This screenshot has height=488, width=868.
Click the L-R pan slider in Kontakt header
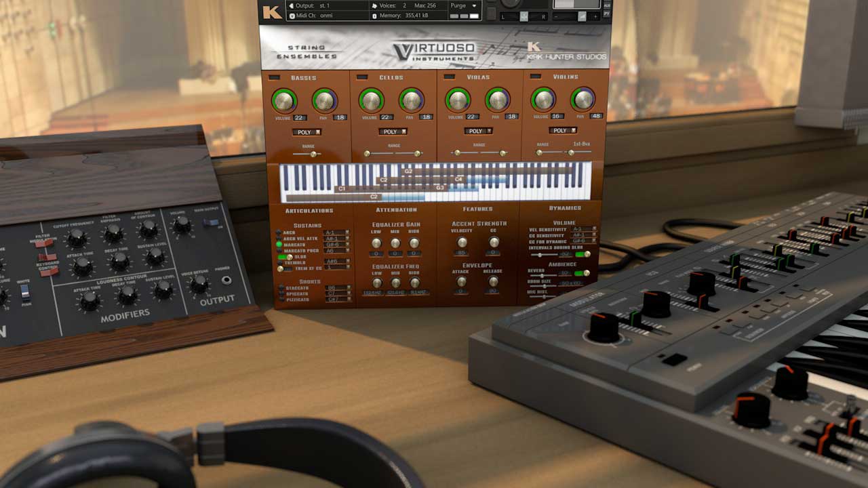click(524, 16)
